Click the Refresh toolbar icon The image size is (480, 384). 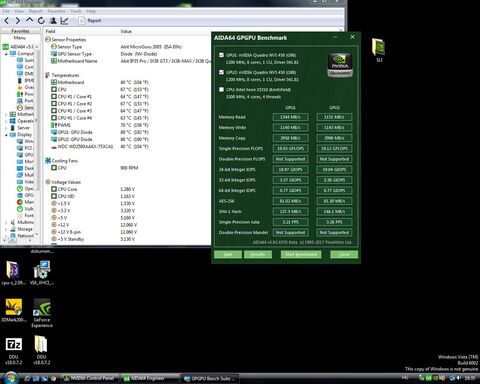[x=41, y=21]
